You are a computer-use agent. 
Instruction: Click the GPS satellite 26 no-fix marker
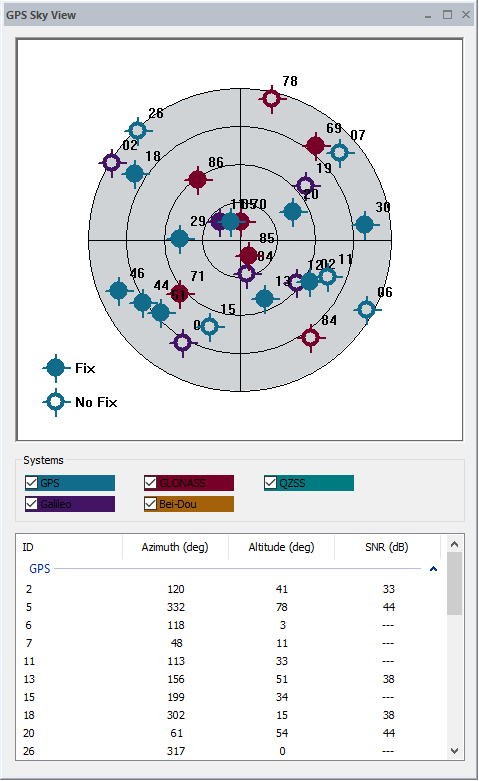(137, 130)
